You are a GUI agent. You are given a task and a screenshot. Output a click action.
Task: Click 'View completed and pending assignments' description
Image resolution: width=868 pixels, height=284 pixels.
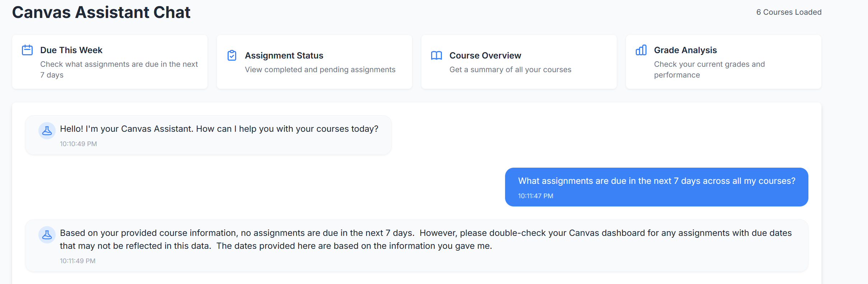[x=320, y=70]
